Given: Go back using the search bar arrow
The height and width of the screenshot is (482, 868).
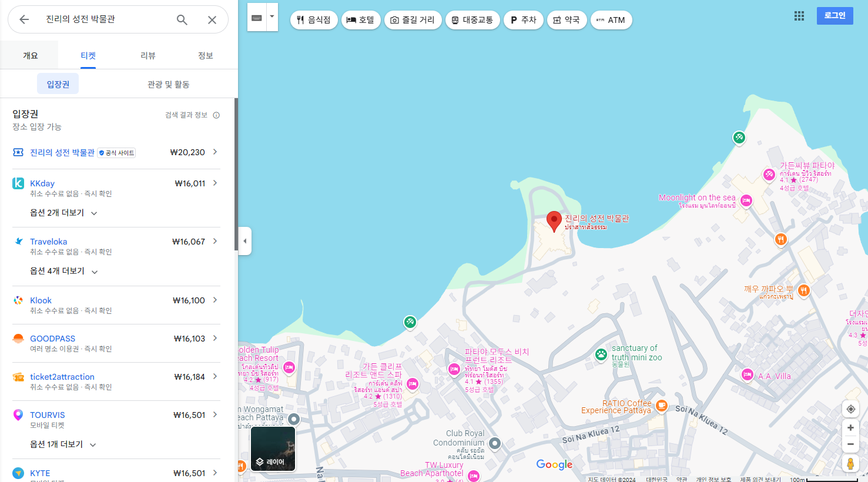Looking at the screenshot, I should [24, 19].
